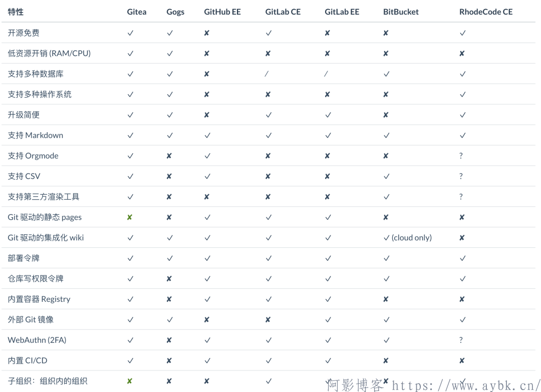
Task: Click the WebAuthn (2FA) row label
Action: [x=37, y=340]
